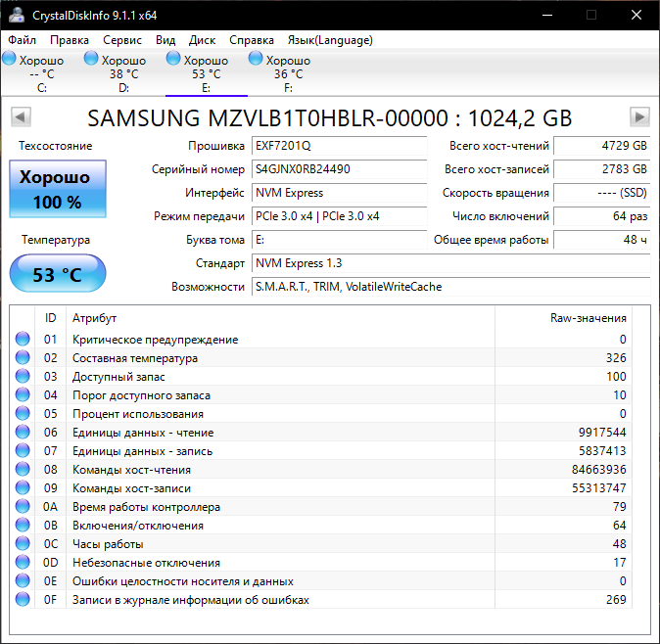Viewport: 660px width, 644px height.
Task: Click the ID column header
Action: point(50,318)
